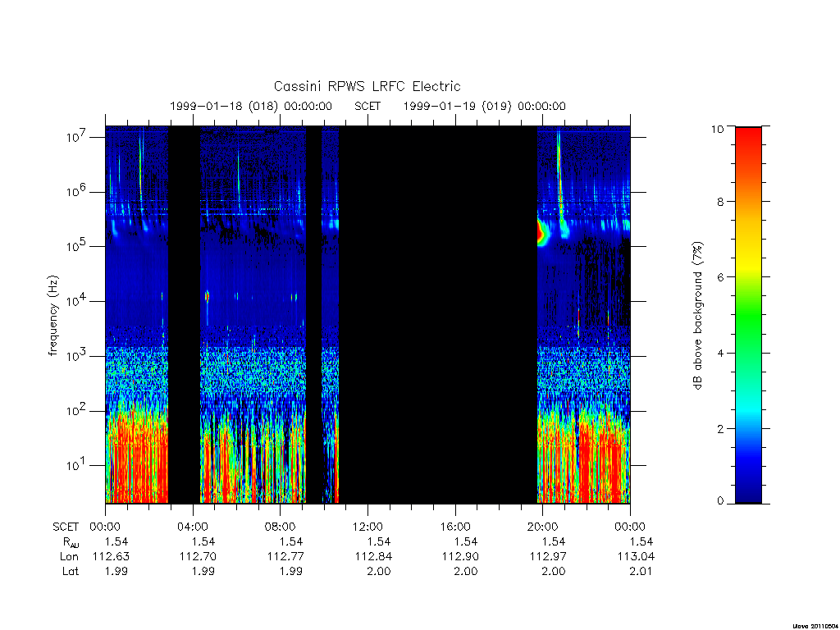
Task: Click the plot title "Cassini RPWS LRFC Electric"
Action: tap(367, 86)
